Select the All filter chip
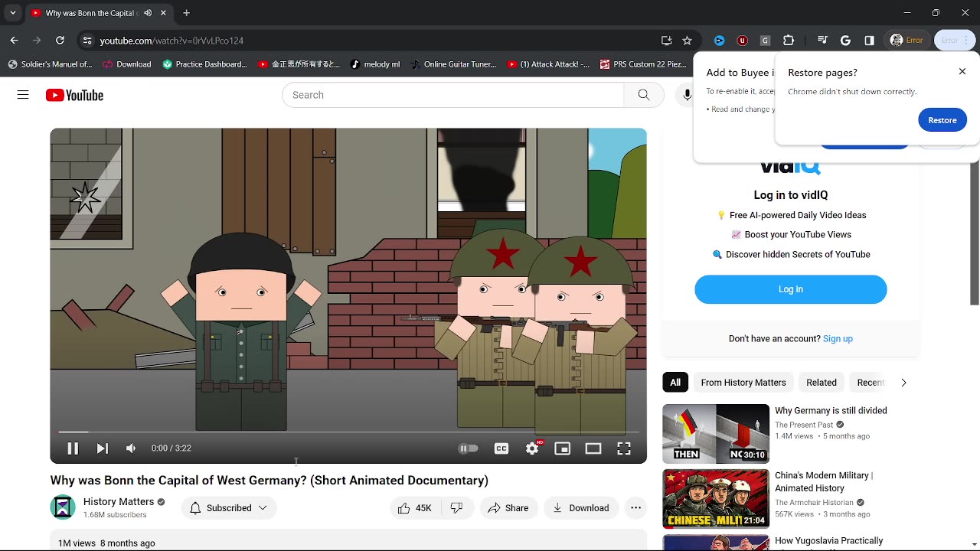Viewport: 980px width, 551px height. pyautogui.click(x=675, y=383)
